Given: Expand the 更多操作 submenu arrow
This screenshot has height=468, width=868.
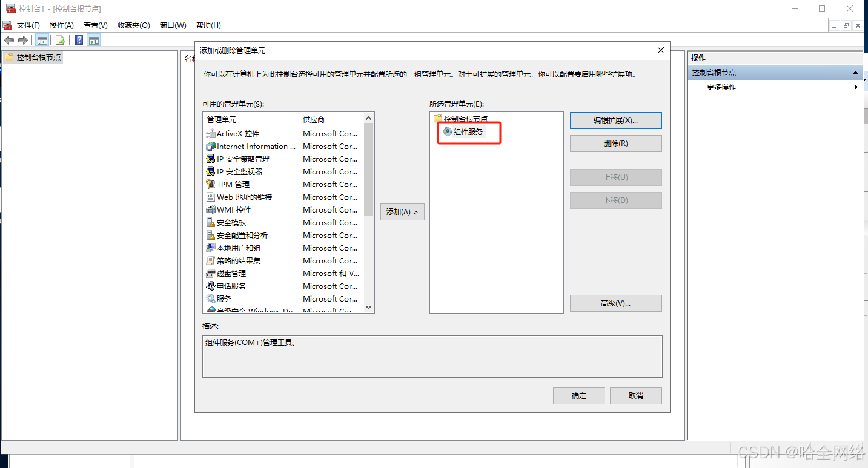Looking at the screenshot, I should click(856, 87).
